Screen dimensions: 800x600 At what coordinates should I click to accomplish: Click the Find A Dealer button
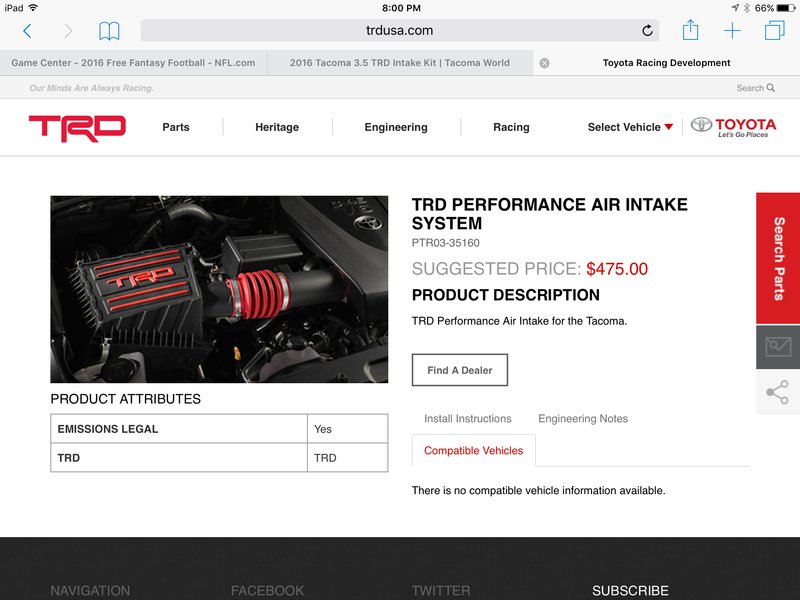point(460,370)
